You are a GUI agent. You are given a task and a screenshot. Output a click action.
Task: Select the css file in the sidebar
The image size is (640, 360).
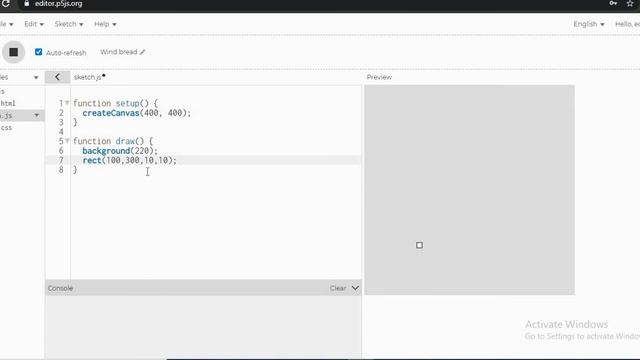[x=6, y=128]
